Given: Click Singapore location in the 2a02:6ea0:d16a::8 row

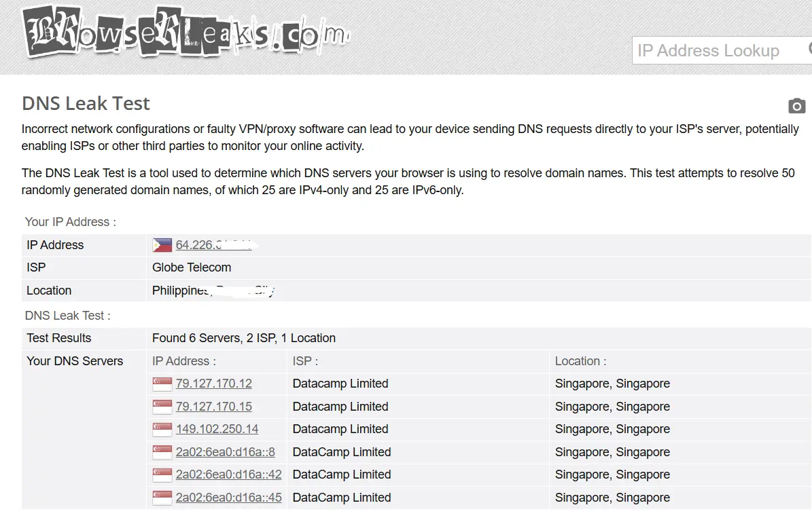Looking at the screenshot, I should point(613,451).
